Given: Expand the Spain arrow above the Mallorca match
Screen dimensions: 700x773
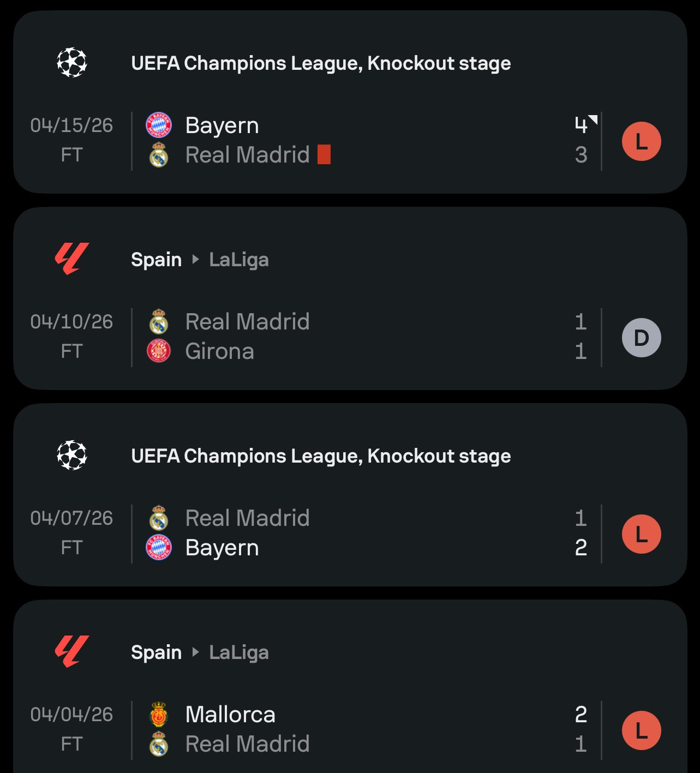Looking at the screenshot, I should (195, 652).
